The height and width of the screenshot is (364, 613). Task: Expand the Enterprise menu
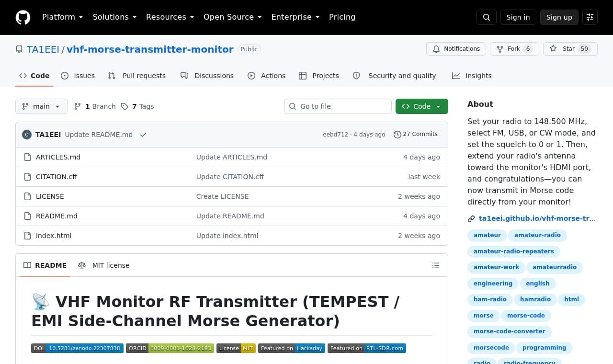point(295,17)
